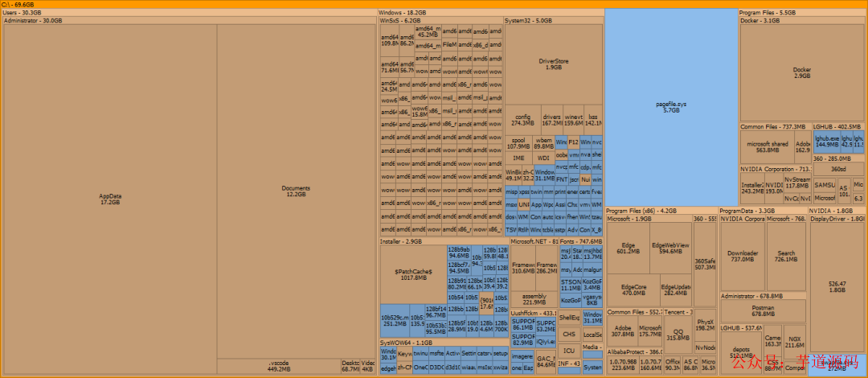
Task: Select the winevt 159.6MB block
Action: pos(574,121)
